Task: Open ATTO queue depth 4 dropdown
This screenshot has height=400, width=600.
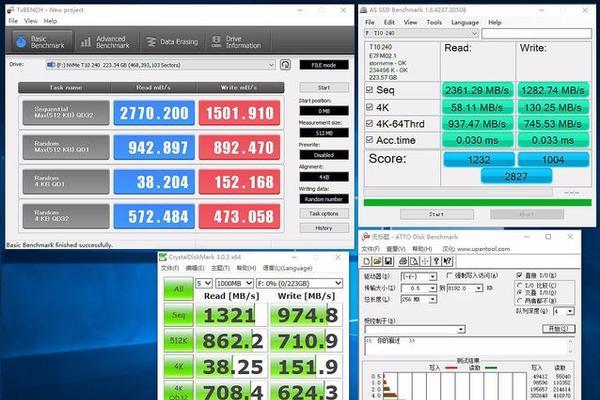Action: pos(564,312)
